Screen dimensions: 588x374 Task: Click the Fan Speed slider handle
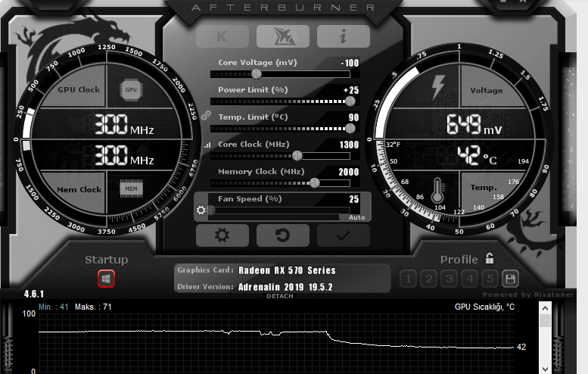pos(211,210)
